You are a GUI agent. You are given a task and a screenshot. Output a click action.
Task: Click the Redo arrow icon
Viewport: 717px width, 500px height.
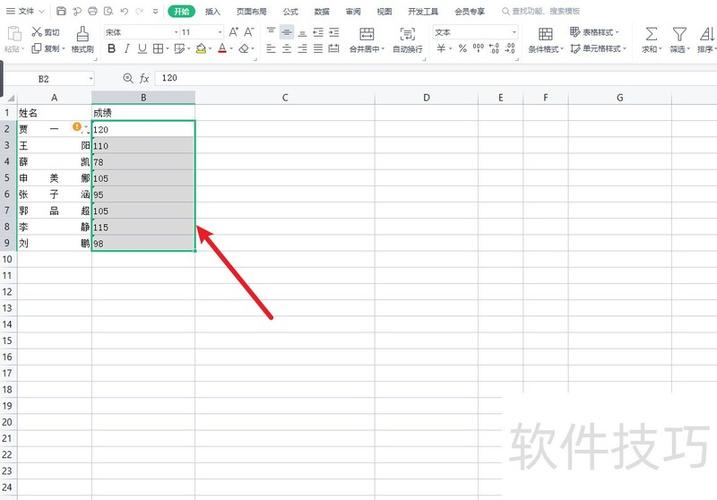140,11
